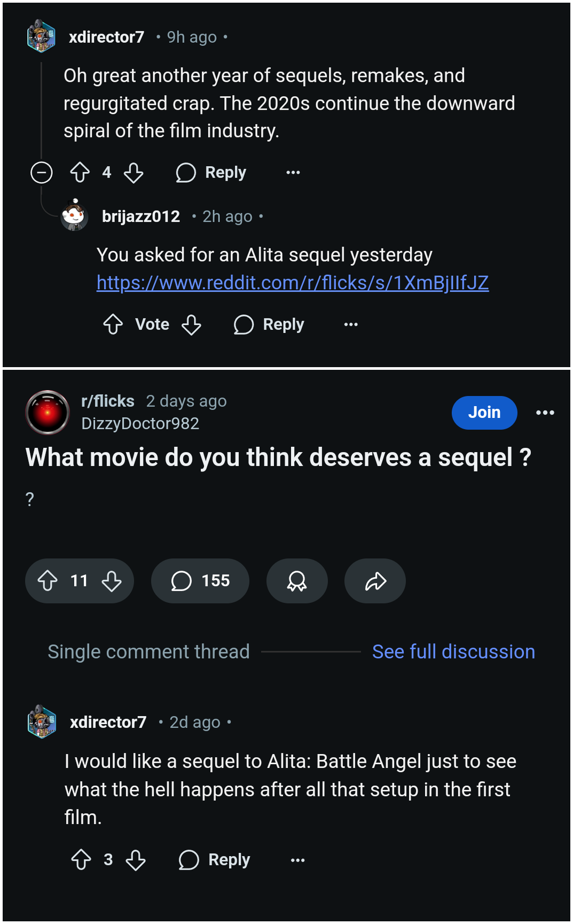The width and height of the screenshot is (573, 924).
Task: Upvote brijazz012's reply
Action: [113, 324]
